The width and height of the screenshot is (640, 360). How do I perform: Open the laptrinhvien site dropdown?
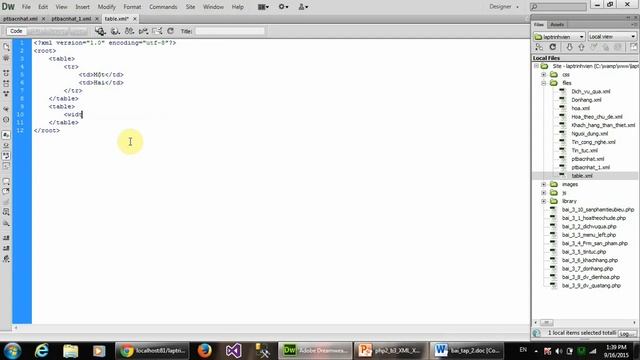click(x=559, y=37)
